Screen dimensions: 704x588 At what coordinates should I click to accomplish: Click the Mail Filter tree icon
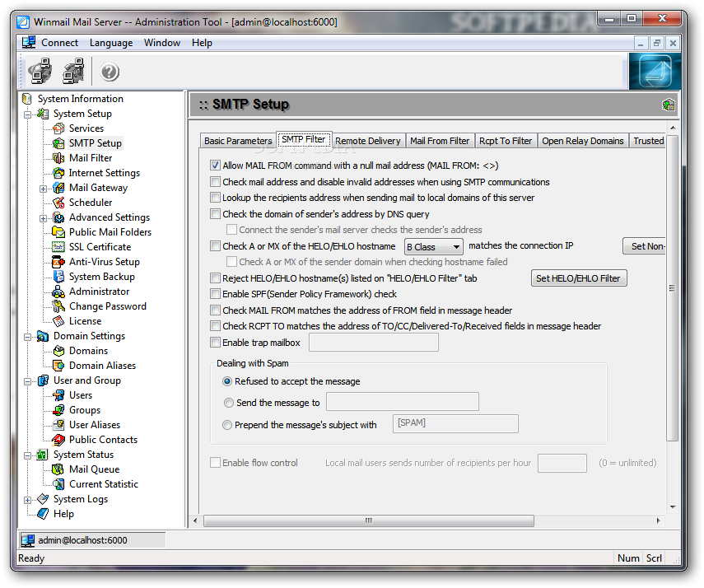tap(58, 158)
